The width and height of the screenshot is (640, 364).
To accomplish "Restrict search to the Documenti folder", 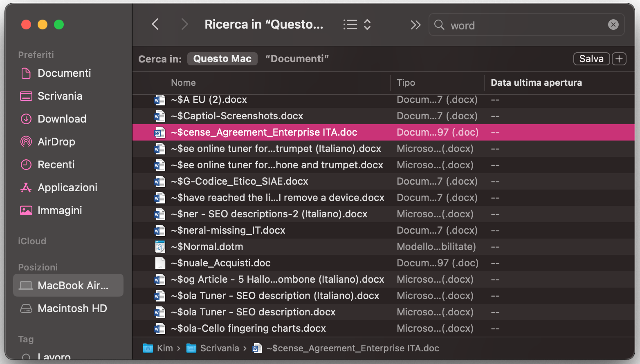I will click(x=297, y=59).
